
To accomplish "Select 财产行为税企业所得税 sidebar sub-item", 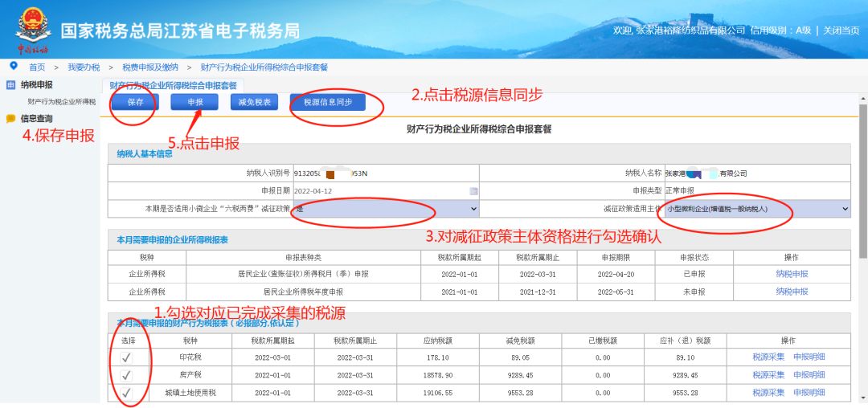I will [x=61, y=102].
